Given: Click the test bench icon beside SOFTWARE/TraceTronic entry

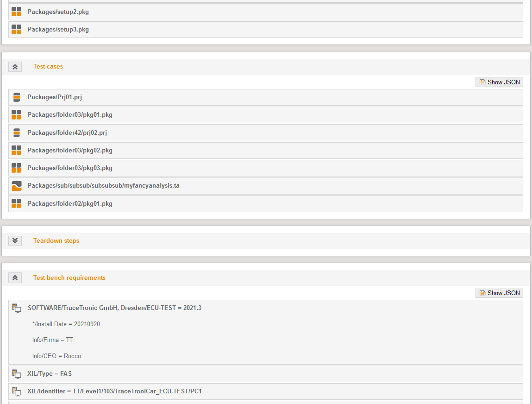Looking at the screenshot, I should [17, 308].
